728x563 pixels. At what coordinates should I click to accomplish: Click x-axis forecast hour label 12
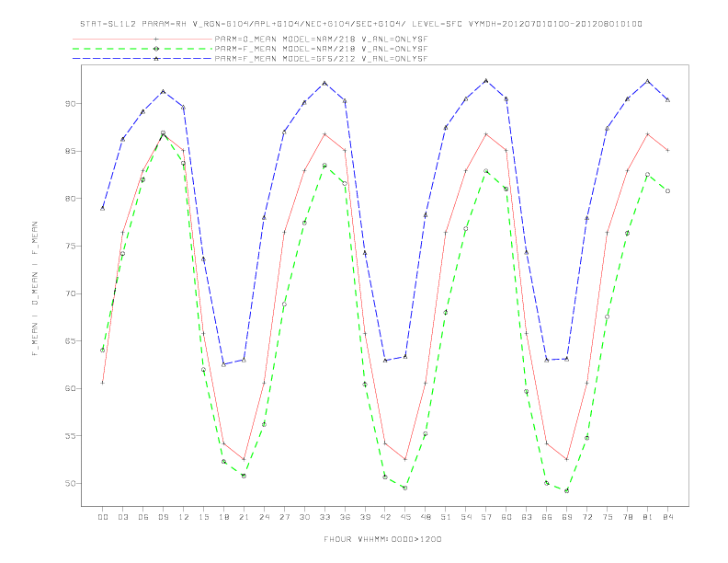[184, 517]
